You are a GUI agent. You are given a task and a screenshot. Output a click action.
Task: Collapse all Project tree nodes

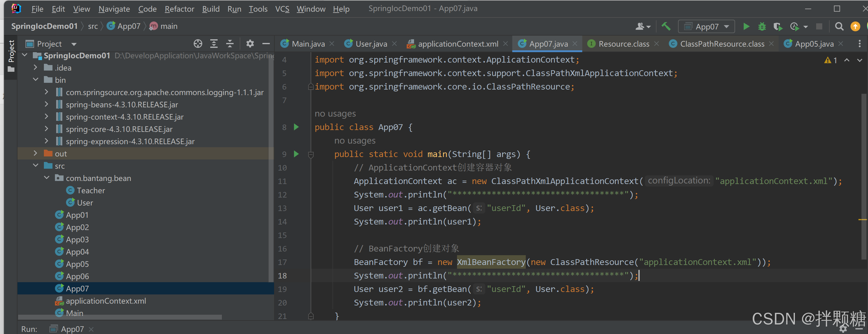pos(230,44)
